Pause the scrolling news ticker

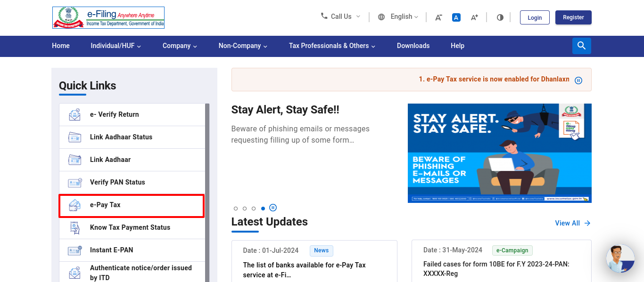(x=578, y=81)
